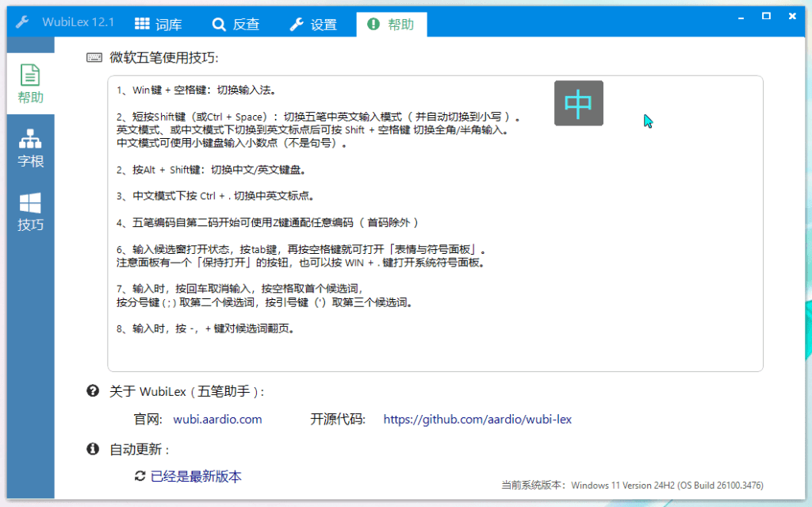Close the WubiLex window
This screenshot has width=812, height=507.
[792, 17]
